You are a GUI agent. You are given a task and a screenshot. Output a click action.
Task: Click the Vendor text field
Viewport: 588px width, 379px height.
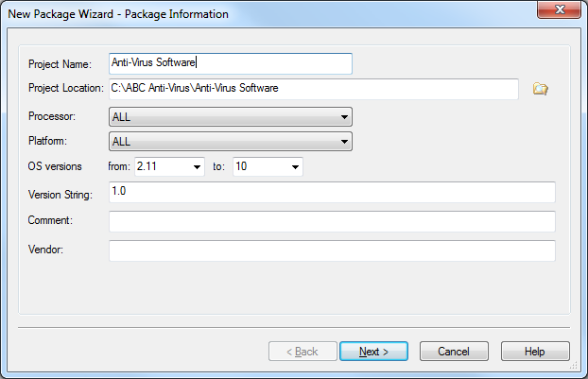(x=332, y=250)
